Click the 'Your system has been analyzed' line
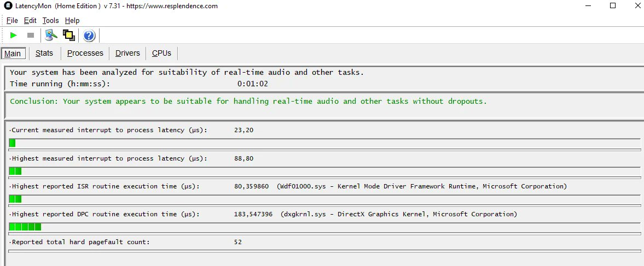Screen dimensions: 644x266 point(187,73)
